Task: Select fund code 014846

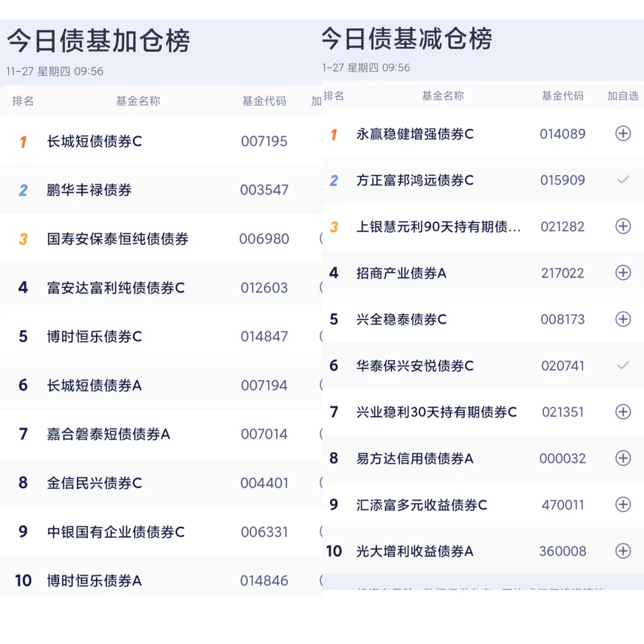Action: pos(264,581)
